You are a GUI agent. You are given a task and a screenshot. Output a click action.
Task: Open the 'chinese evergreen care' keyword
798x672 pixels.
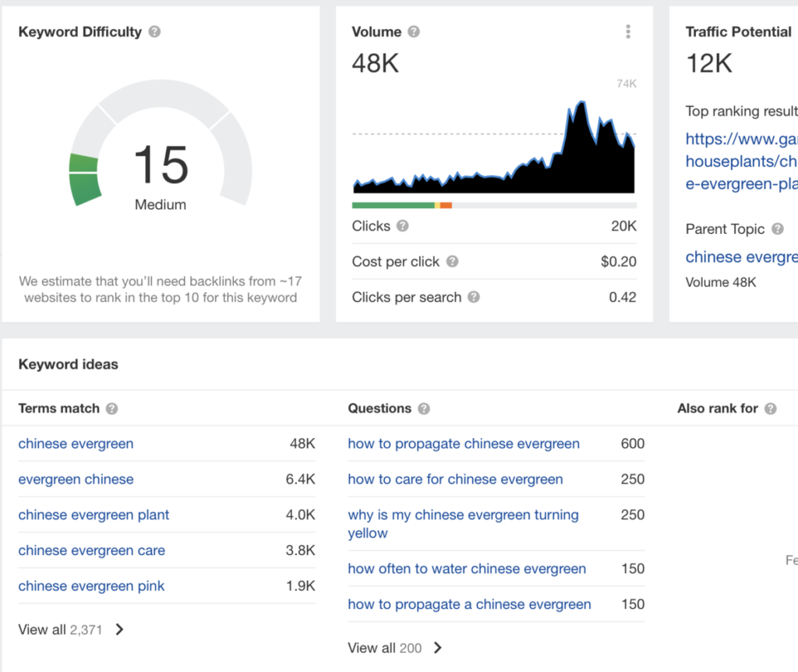(x=92, y=550)
